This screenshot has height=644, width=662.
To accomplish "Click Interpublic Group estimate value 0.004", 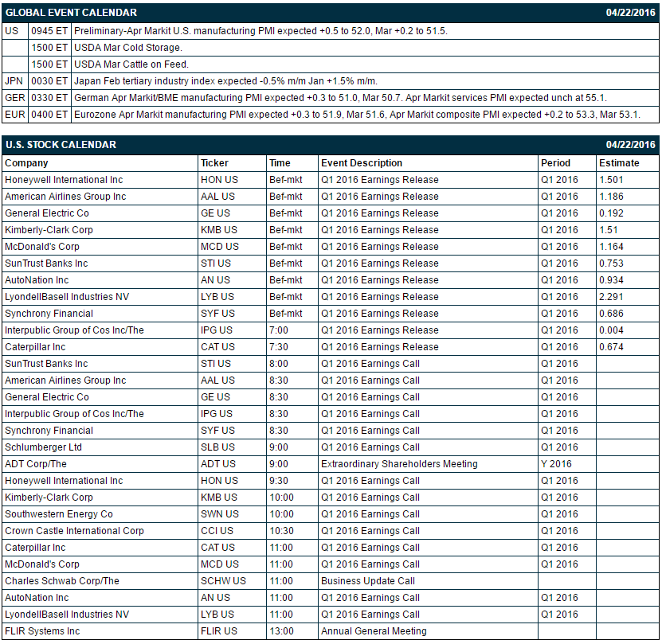I will point(611,330).
